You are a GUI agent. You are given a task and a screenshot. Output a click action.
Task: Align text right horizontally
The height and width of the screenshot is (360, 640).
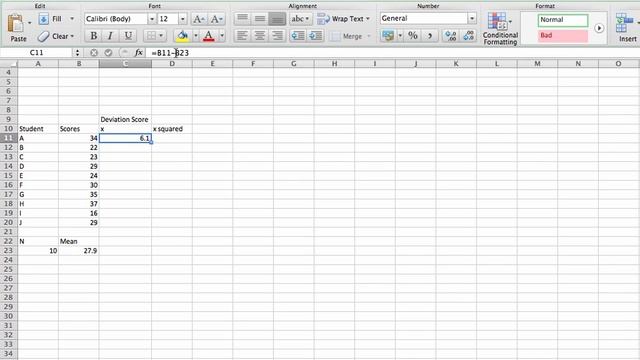pos(277,36)
